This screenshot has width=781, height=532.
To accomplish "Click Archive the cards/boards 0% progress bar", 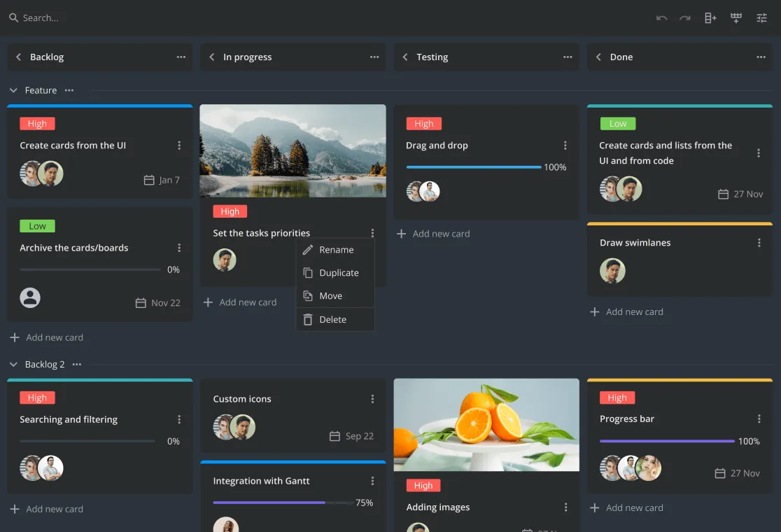I will click(x=90, y=269).
